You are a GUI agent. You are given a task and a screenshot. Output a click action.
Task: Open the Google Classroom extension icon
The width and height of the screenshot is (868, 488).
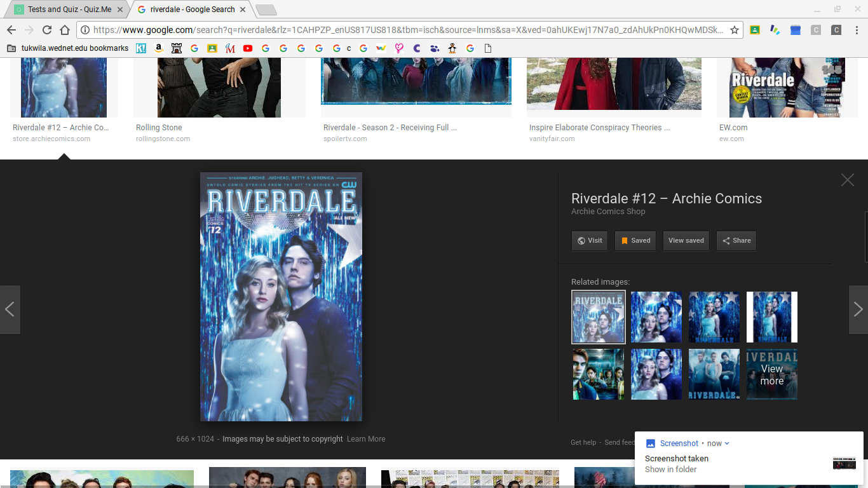tap(755, 30)
